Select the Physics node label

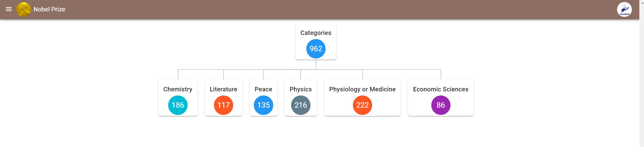pyautogui.click(x=301, y=89)
